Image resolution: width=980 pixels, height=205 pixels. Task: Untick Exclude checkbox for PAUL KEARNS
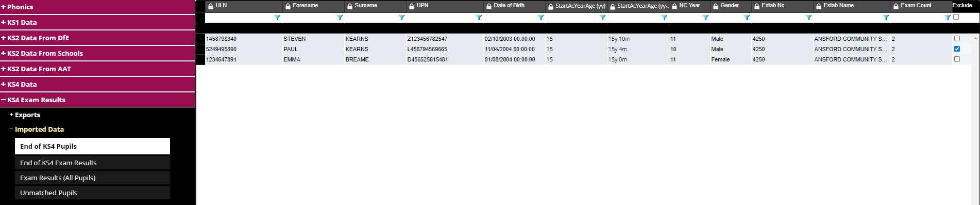[x=957, y=49]
